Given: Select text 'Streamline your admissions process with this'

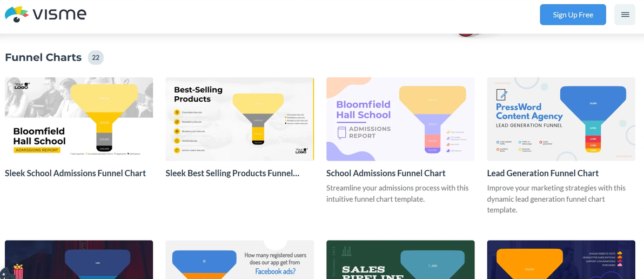Looking at the screenshot, I should [398, 188].
